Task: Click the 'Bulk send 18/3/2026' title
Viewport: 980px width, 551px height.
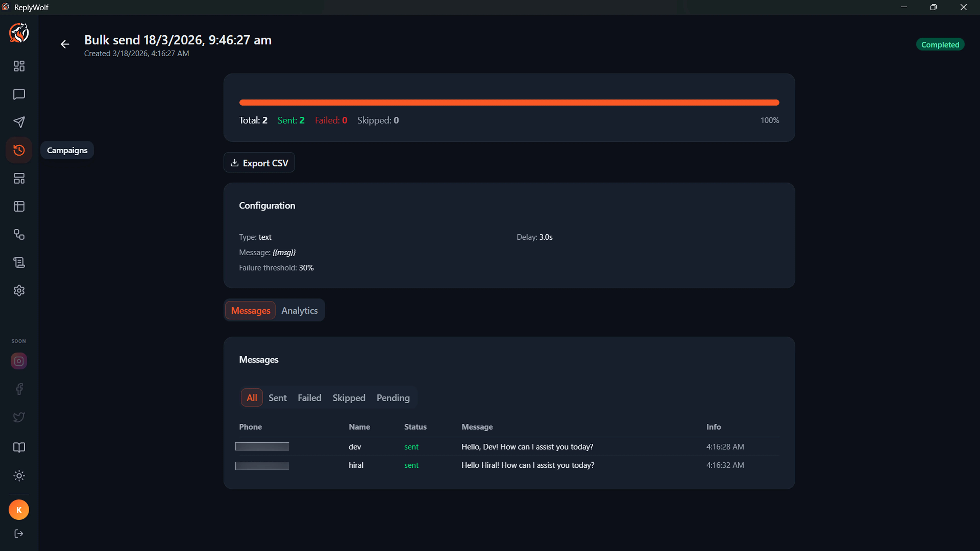Action: 178,40
